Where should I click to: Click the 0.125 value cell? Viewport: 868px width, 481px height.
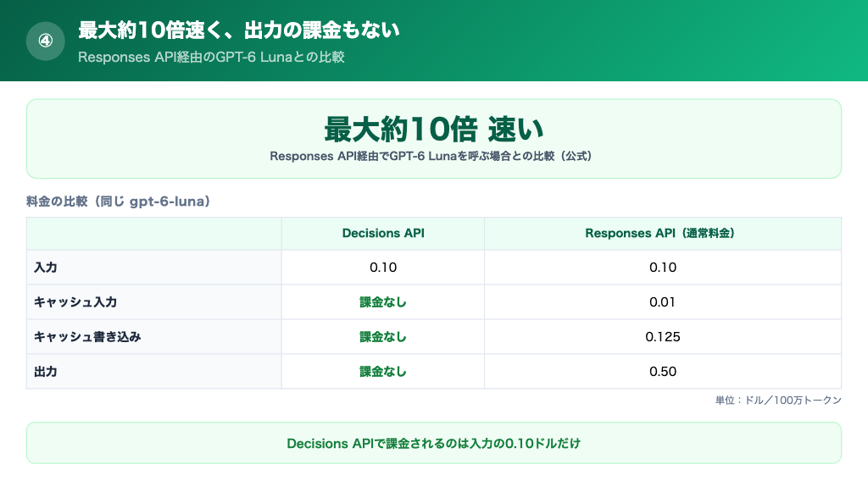tap(663, 337)
